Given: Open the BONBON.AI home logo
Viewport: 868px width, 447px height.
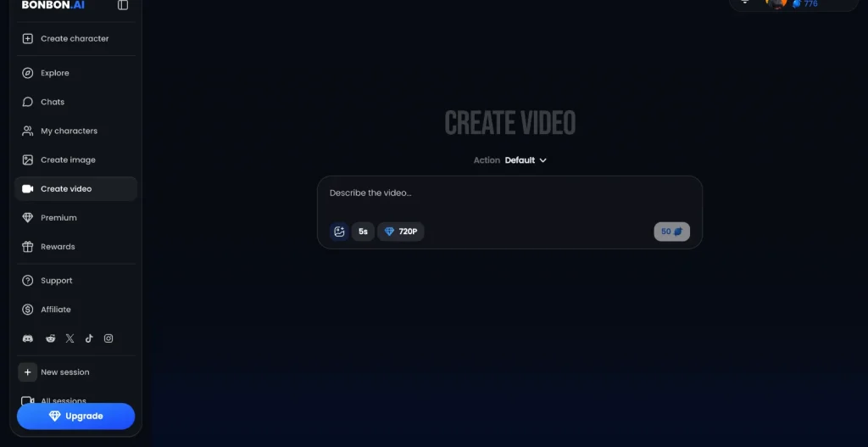Looking at the screenshot, I should 53,5.
